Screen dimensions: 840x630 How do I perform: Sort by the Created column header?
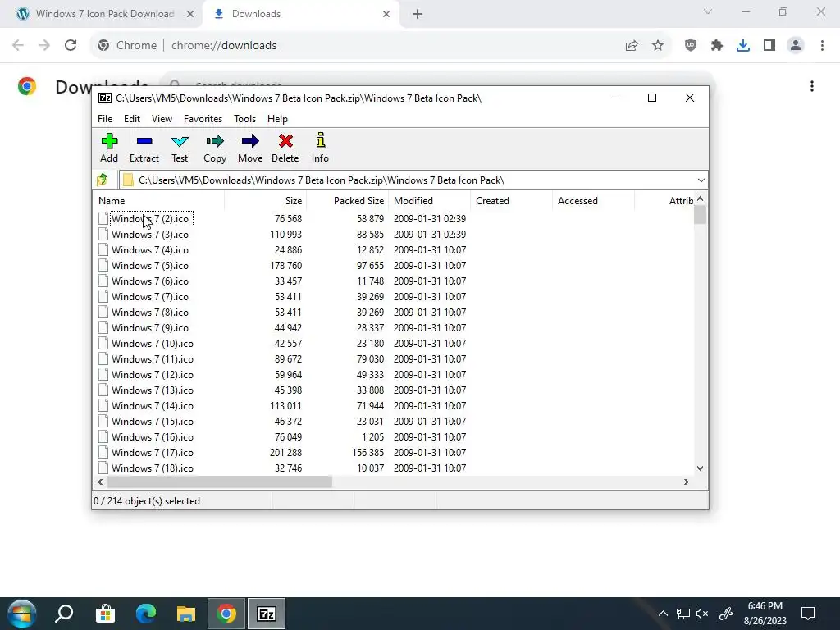pos(512,201)
